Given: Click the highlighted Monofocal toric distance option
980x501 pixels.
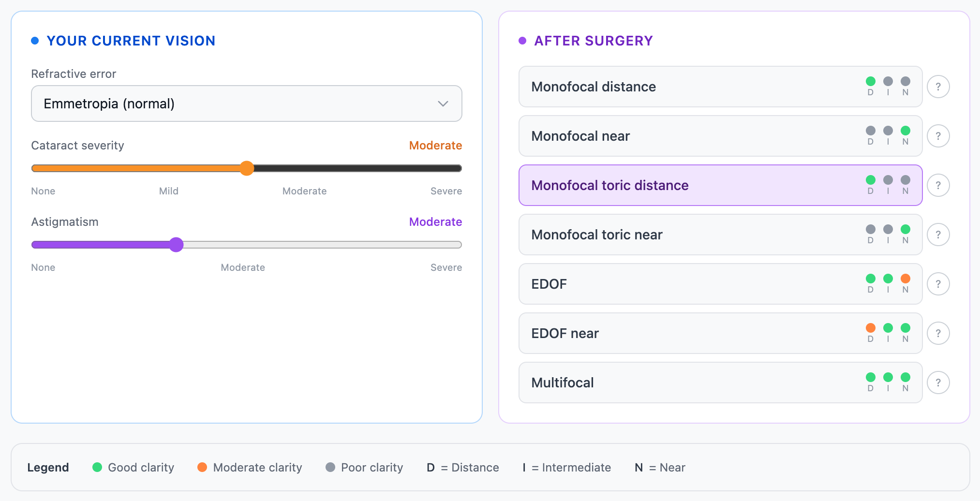Looking at the screenshot, I should [720, 185].
